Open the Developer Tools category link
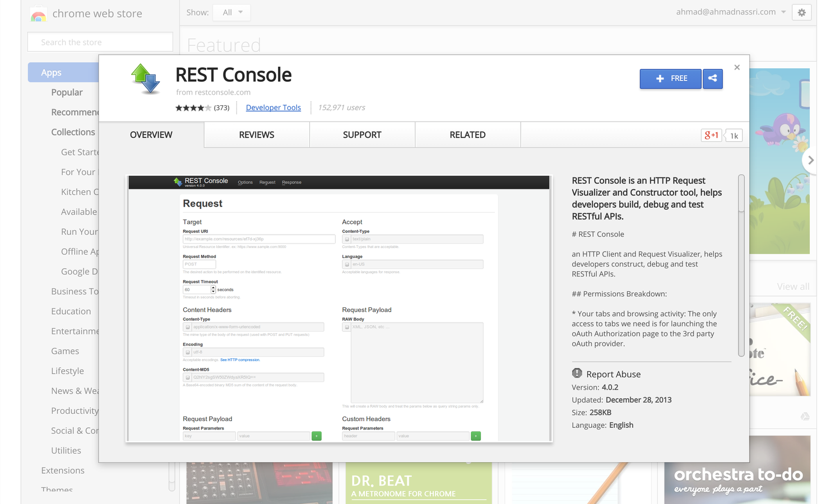Image resolution: width=835 pixels, height=504 pixels. (273, 108)
